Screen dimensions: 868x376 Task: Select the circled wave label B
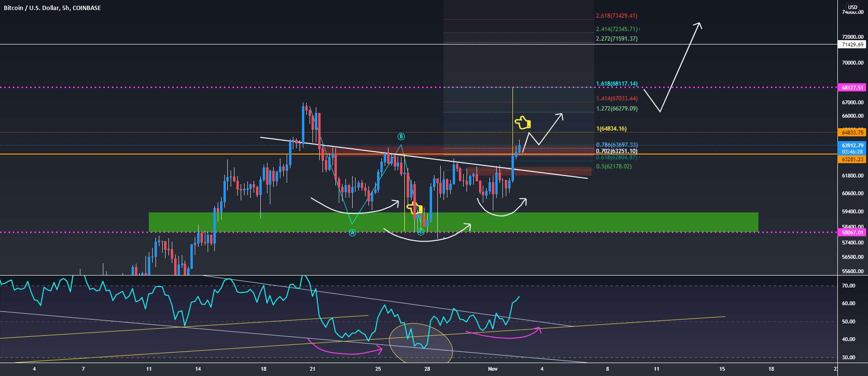click(x=401, y=137)
